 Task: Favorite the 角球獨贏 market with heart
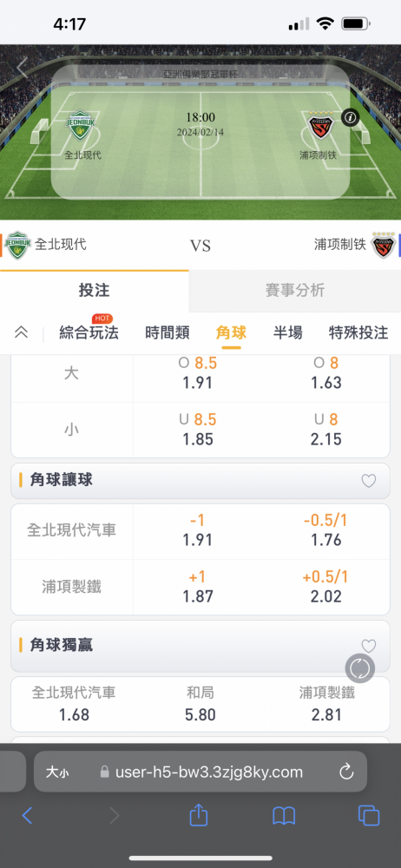pos(368,646)
